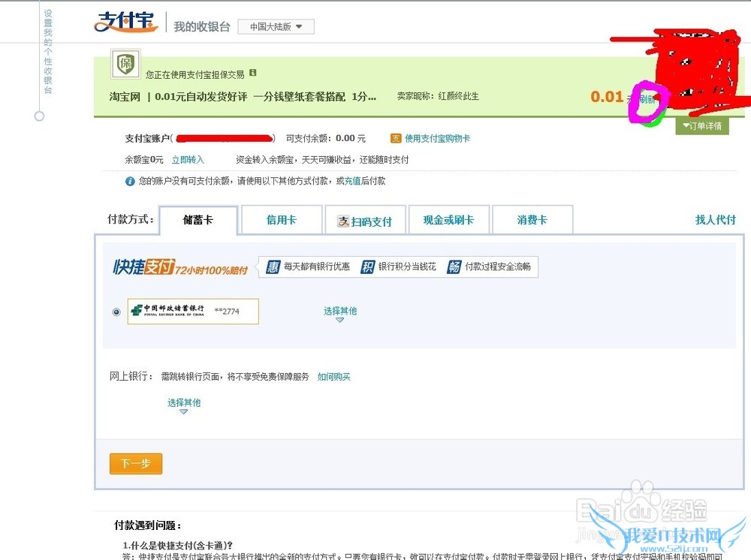Screen dimensions: 751x560
Task: Click the info icon beside 担保交易
Action: (x=253, y=73)
